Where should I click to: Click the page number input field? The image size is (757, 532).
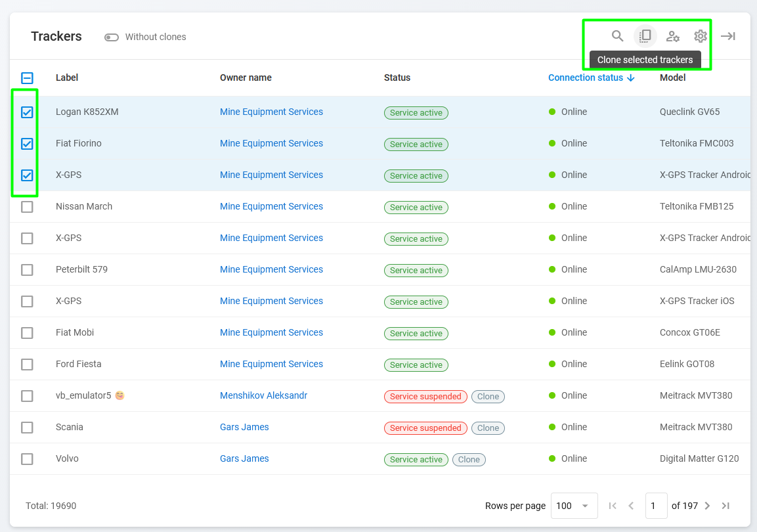[656, 506]
